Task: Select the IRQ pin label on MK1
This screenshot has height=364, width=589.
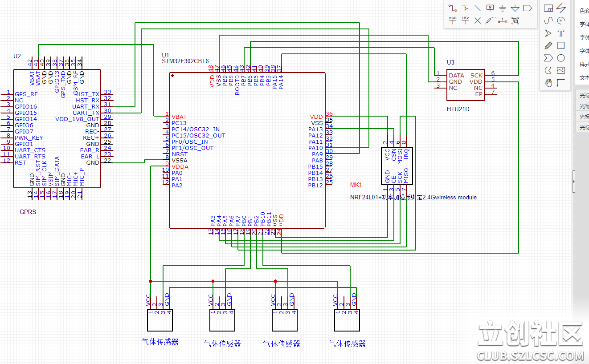Action: (406, 154)
